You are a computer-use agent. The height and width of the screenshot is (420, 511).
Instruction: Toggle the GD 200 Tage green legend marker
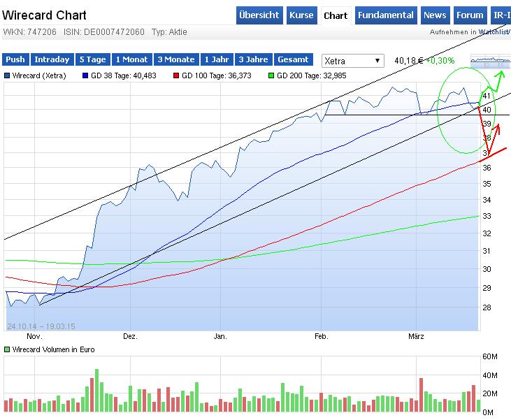tap(271, 75)
